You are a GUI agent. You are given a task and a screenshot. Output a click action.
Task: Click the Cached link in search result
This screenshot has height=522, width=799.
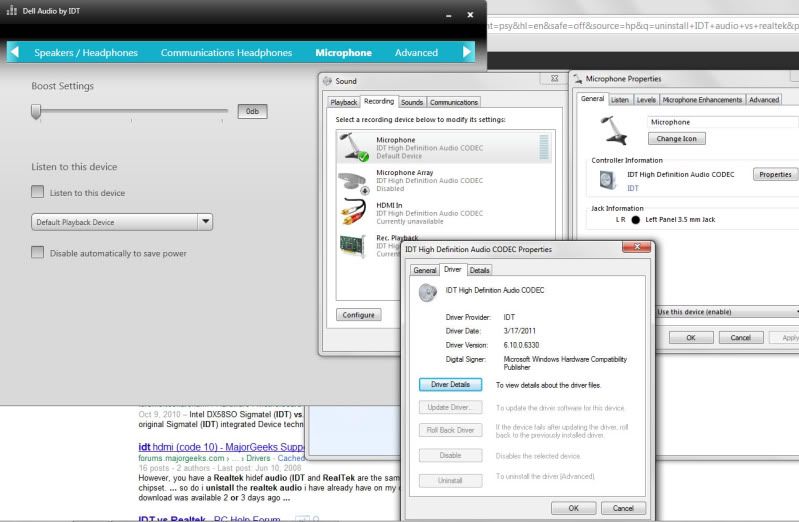click(x=290, y=458)
